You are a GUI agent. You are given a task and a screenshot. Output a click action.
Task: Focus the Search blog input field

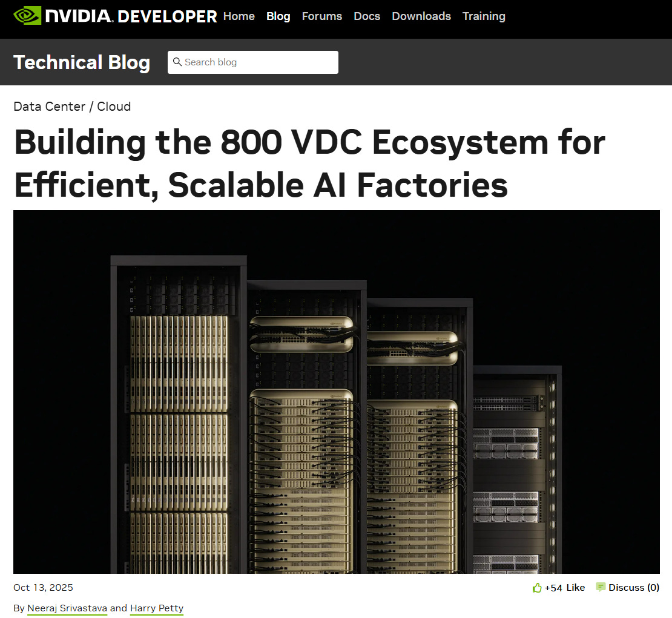tap(253, 62)
